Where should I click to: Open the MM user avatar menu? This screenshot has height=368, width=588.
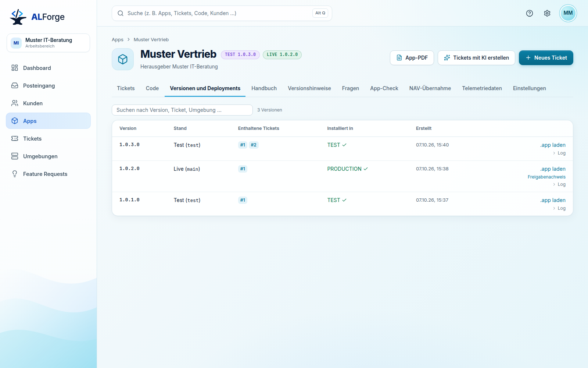[568, 13]
